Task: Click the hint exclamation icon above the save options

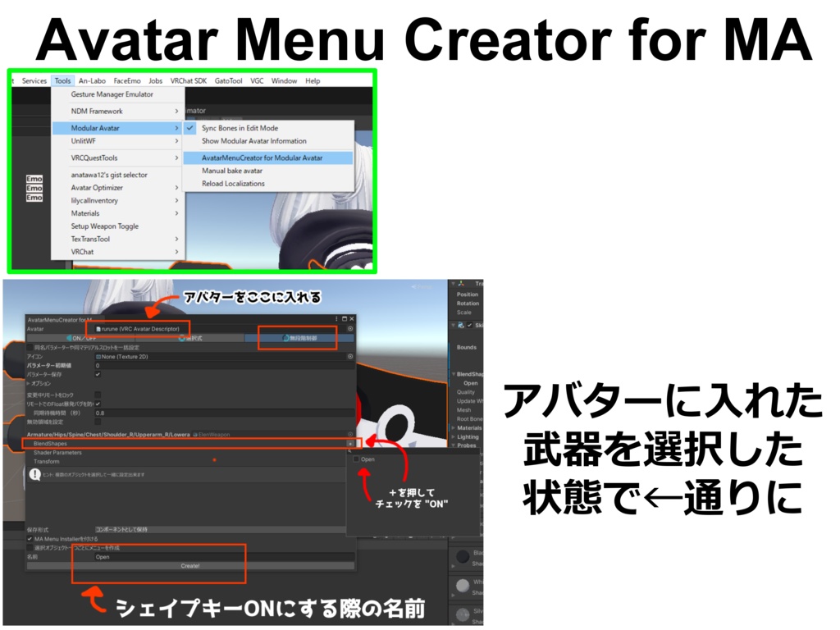Action: click(x=35, y=475)
